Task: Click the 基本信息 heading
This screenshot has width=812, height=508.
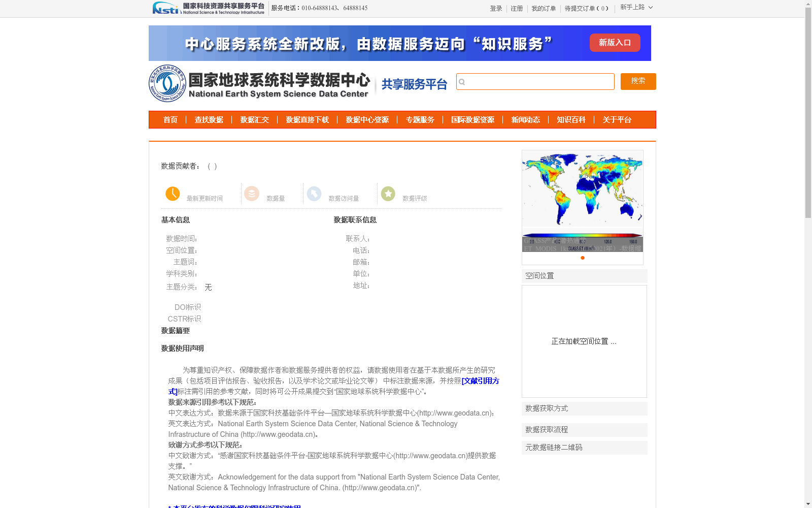Action: pos(175,220)
